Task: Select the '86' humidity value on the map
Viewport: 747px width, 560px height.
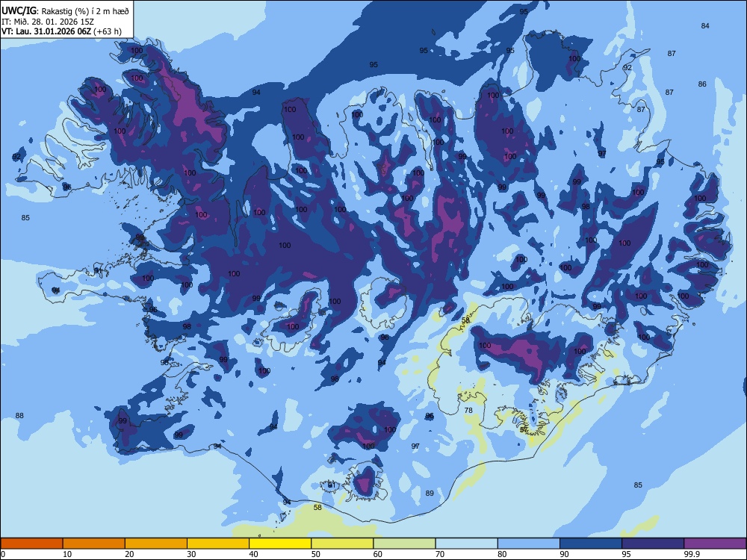Action: (702, 84)
